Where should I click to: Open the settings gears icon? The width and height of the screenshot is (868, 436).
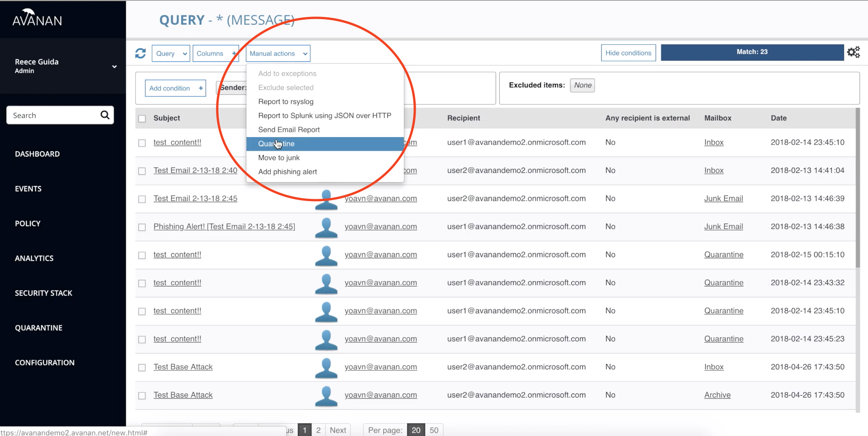853,52
